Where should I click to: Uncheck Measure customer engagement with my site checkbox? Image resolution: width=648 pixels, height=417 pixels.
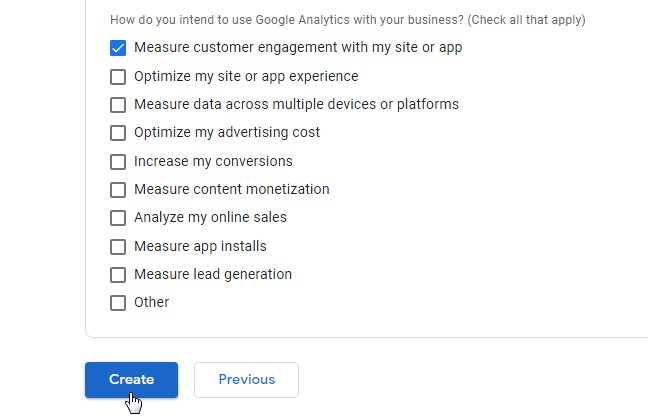tap(118, 47)
